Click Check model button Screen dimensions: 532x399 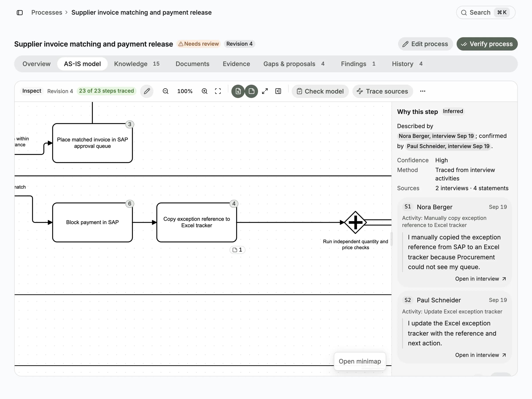pos(320,91)
